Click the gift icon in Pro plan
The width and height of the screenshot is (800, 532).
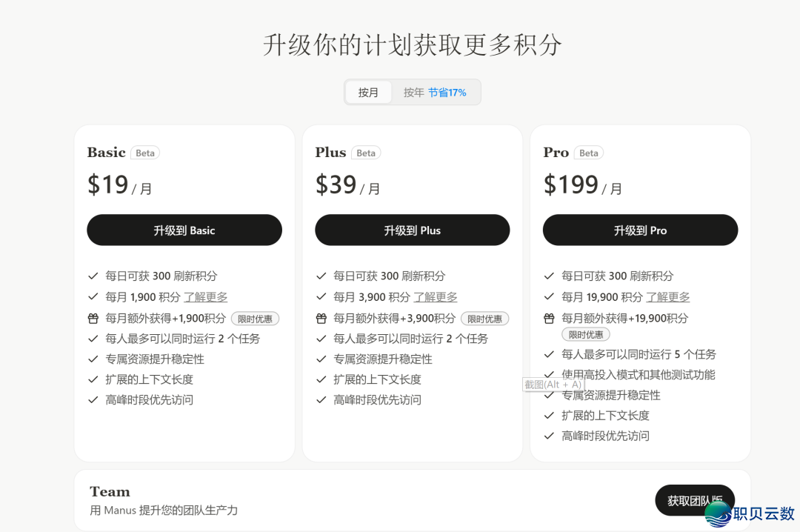[549, 319]
